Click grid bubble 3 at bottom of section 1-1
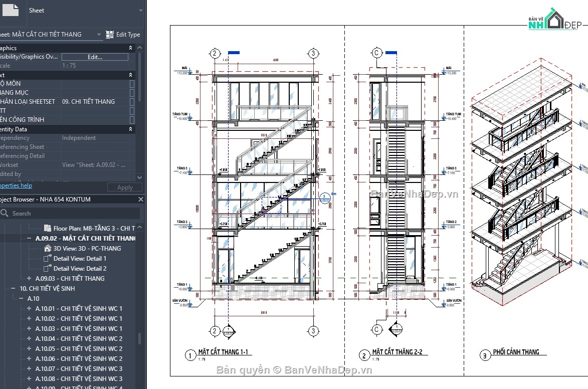The height and width of the screenshot is (389, 588). tap(313, 331)
